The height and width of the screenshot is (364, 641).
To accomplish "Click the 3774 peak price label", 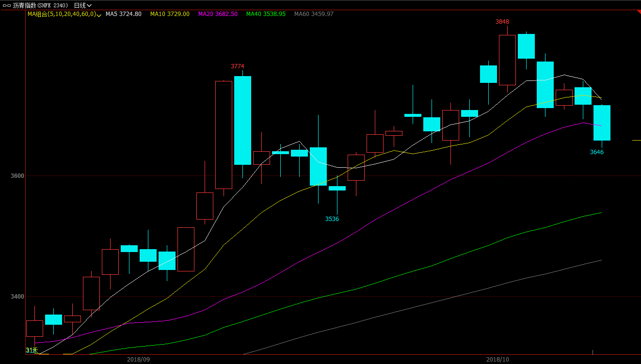I will pyautogui.click(x=238, y=66).
